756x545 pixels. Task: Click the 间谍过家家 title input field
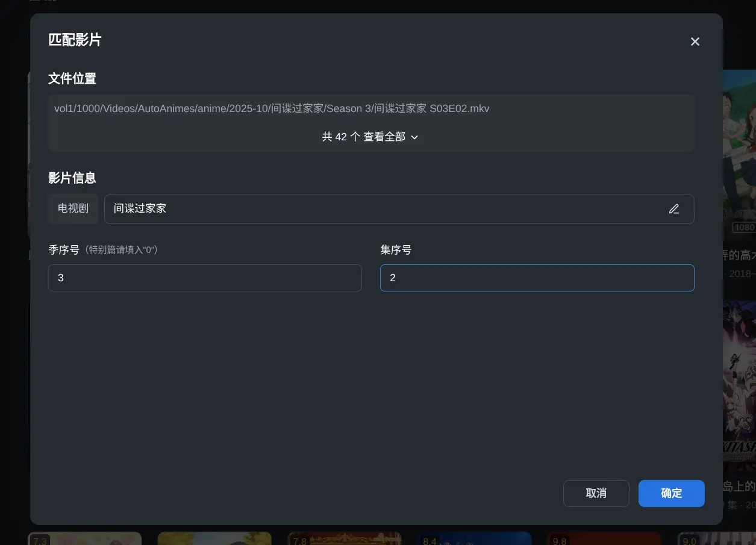[399, 209]
